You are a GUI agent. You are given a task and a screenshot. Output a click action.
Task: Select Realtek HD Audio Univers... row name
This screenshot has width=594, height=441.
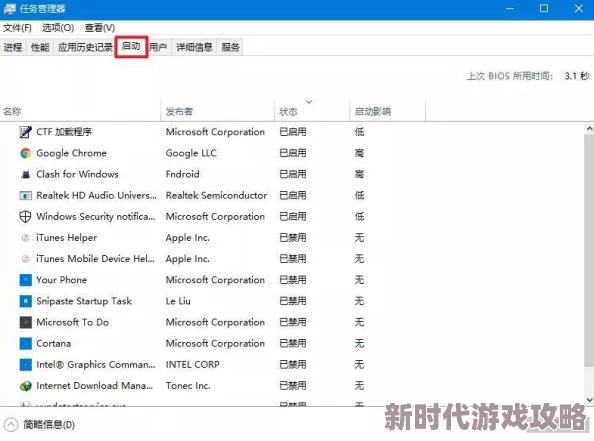tap(96, 195)
